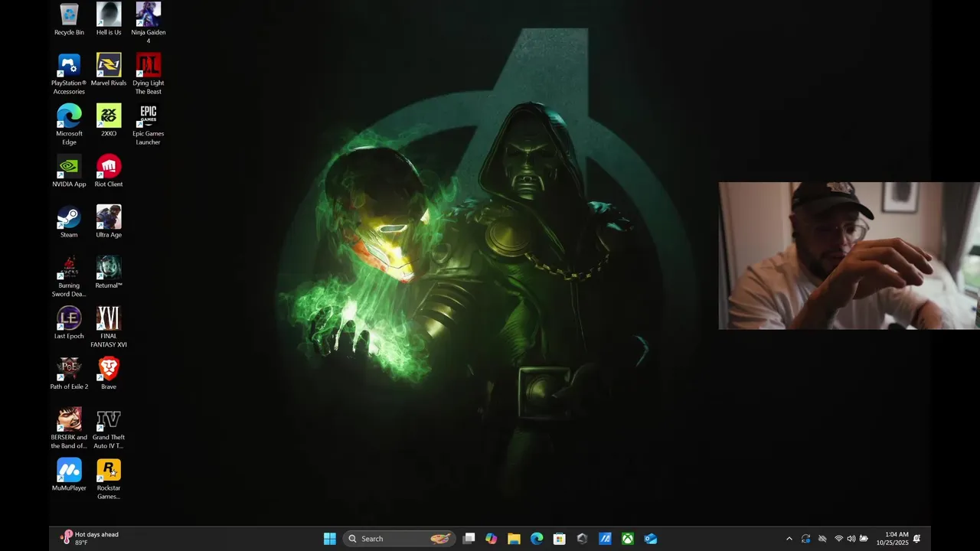
Task: Open Copilot from the taskbar
Action: (x=492, y=539)
